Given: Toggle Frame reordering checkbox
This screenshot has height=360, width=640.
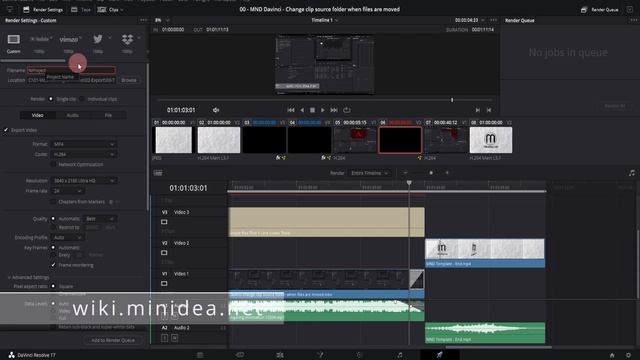Looking at the screenshot, I should pyautogui.click(x=53, y=265).
